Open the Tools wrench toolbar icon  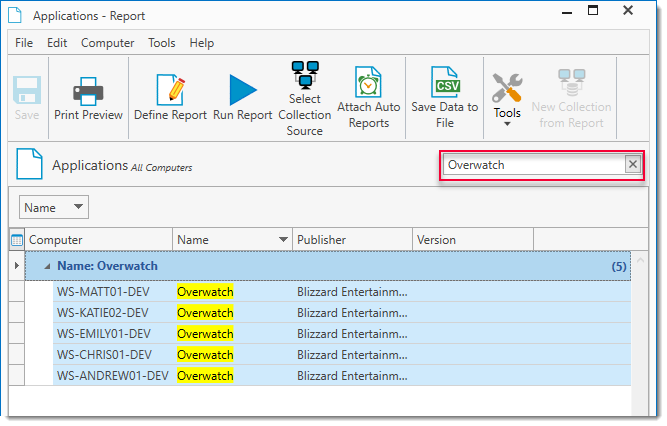pos(507,88)
